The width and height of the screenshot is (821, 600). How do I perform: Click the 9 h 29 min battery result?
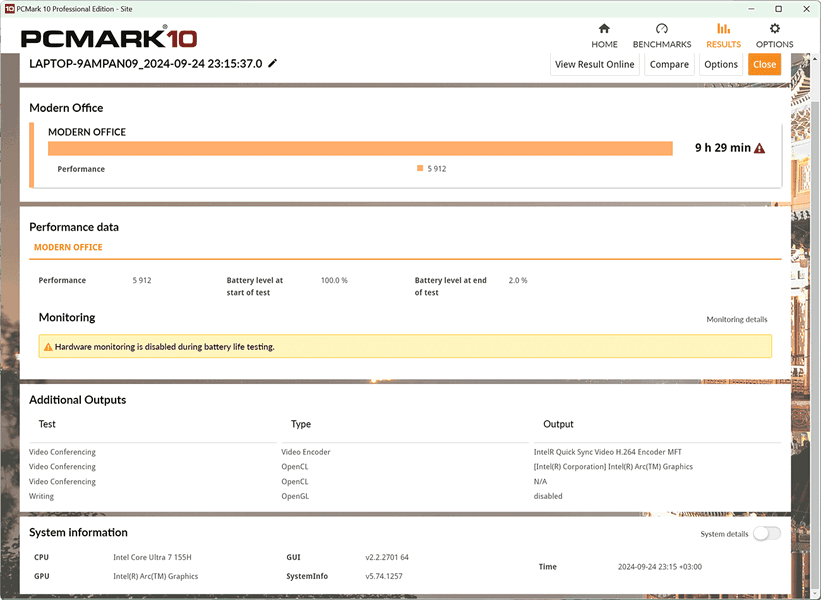click(x=723, y=148)
